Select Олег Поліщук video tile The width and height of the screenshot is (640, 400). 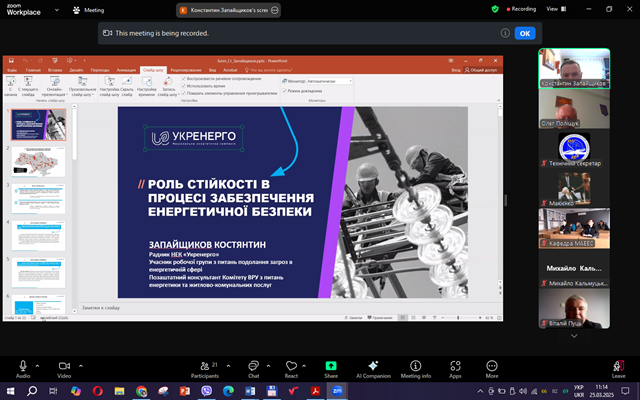[x=574, y=109]
